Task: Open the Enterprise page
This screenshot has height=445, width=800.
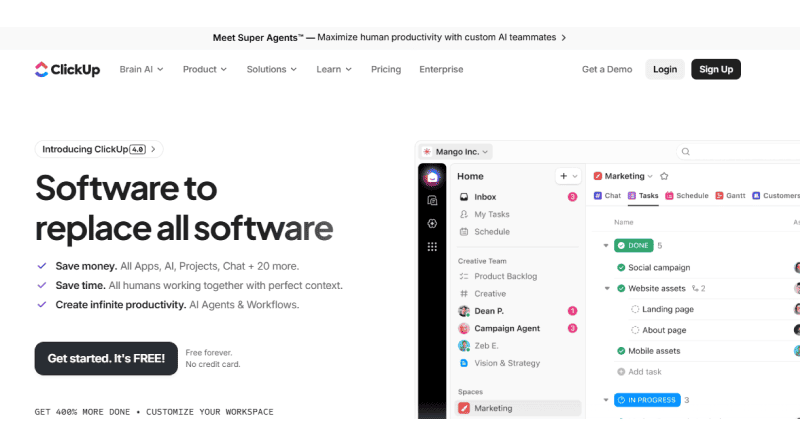Action: coord(441,69)
